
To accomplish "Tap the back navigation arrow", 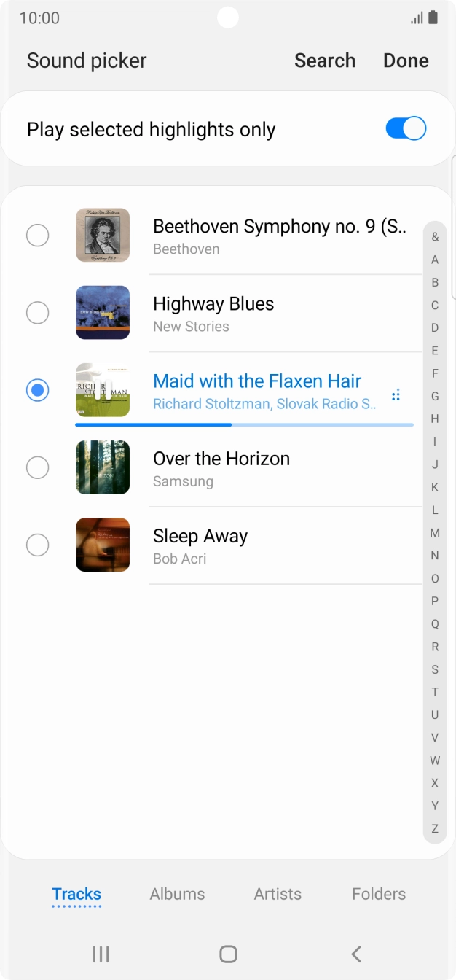I will [355, 954].
